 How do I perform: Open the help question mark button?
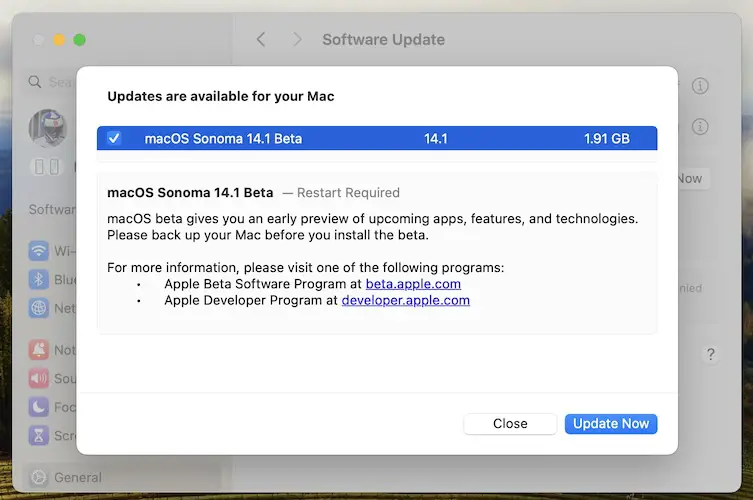click(711, 354)
